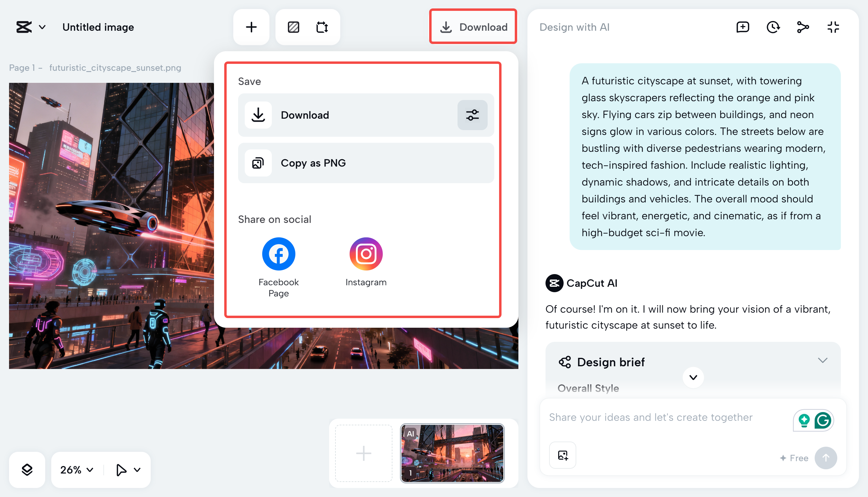Share to Facebook Page
The width and height of the screenshot is (868, 497).
[279, 254]
